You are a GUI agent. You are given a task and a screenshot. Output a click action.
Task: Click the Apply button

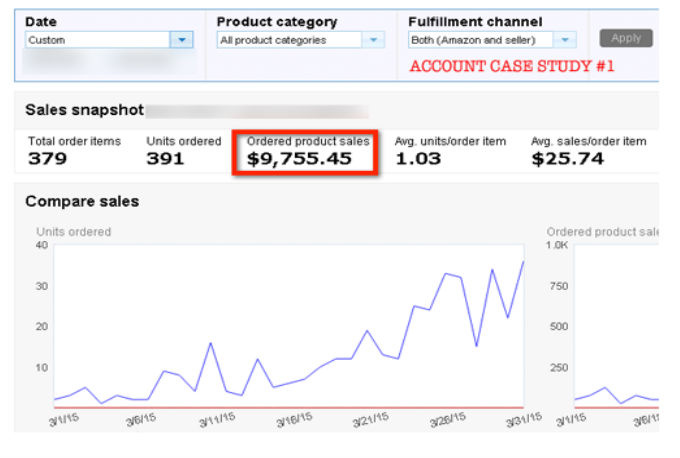pyautogui.click(x=626, y=38)
